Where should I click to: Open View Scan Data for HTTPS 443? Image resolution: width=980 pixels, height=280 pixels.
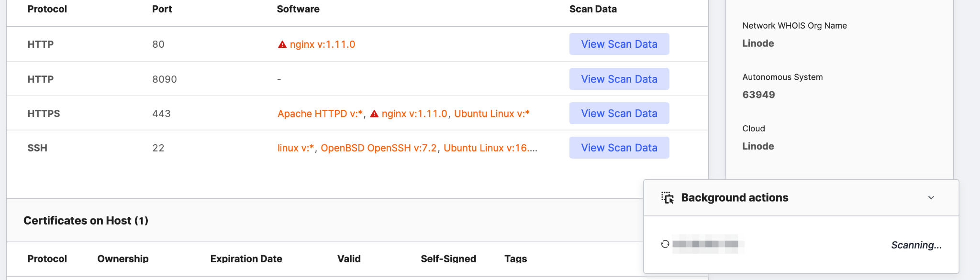pyautogui.click(x=619, y=113)
